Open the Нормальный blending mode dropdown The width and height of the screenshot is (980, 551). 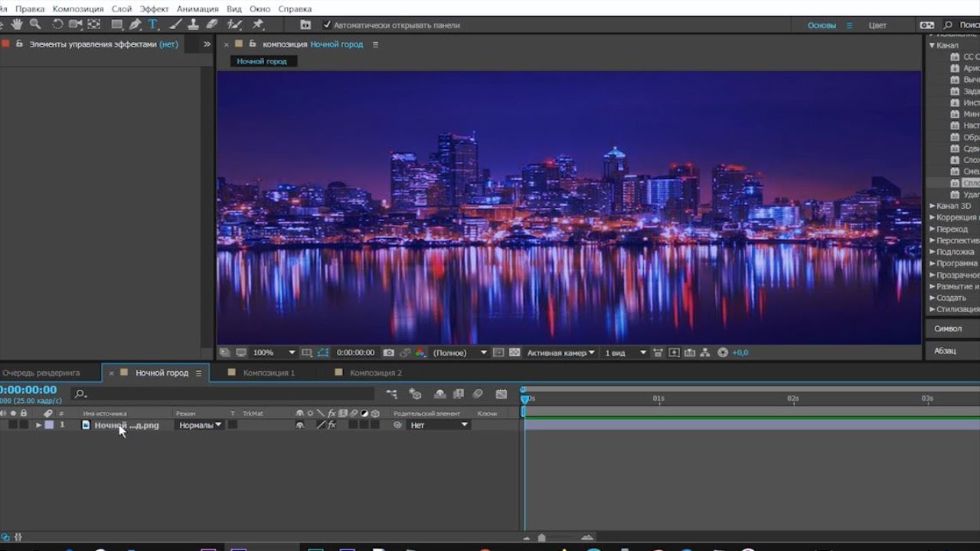point(200,425)
